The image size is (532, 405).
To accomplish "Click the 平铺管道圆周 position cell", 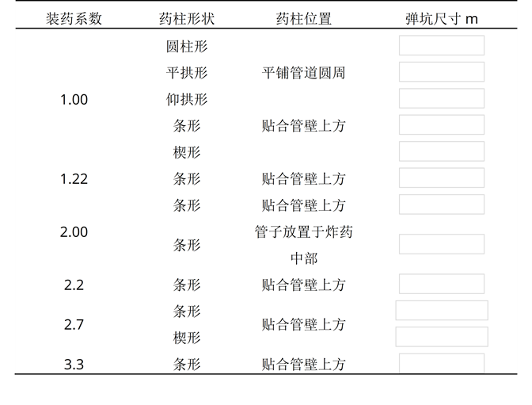I will point(304,73).
